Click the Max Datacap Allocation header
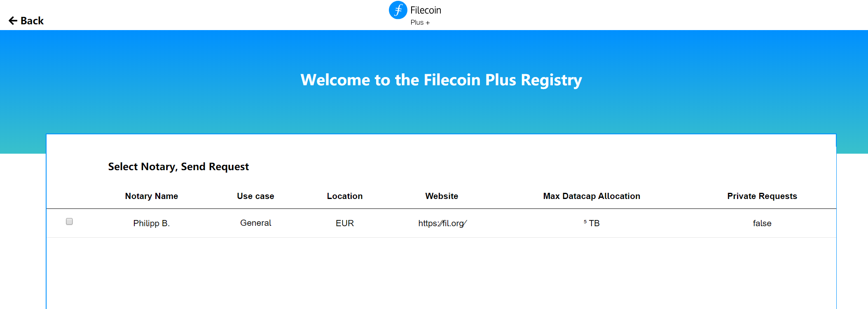868x309 pixels. click(x=591, y=196)
